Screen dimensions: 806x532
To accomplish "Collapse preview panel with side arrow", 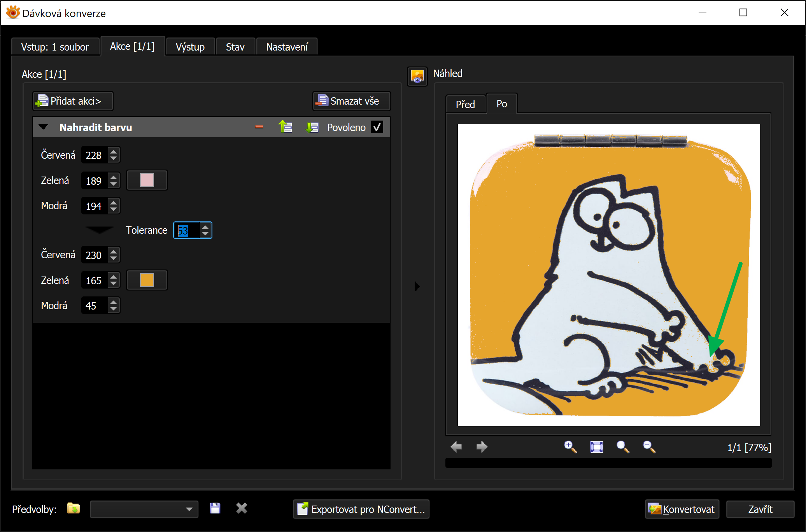I will (x=417, y=287).
